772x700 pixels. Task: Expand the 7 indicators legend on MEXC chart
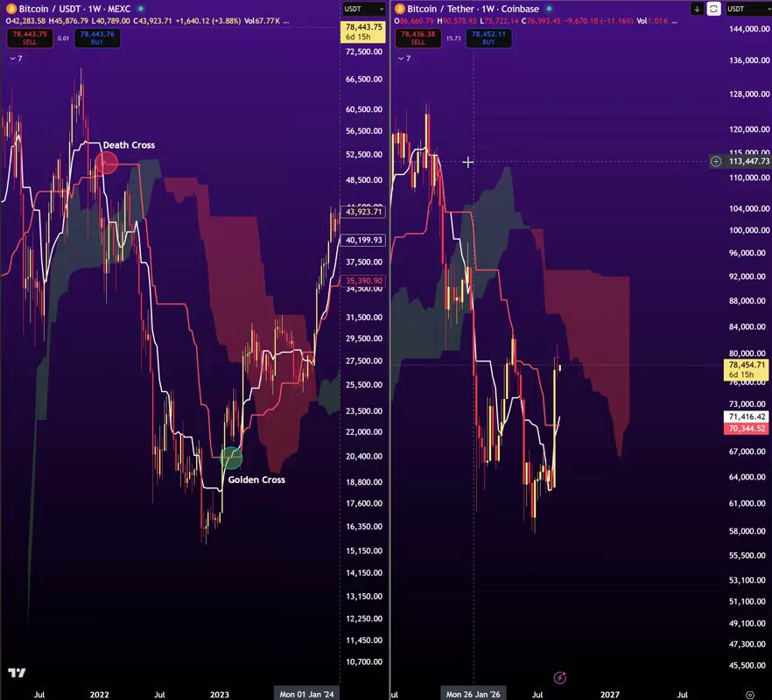pyautogui.click(x=16, y=58)
